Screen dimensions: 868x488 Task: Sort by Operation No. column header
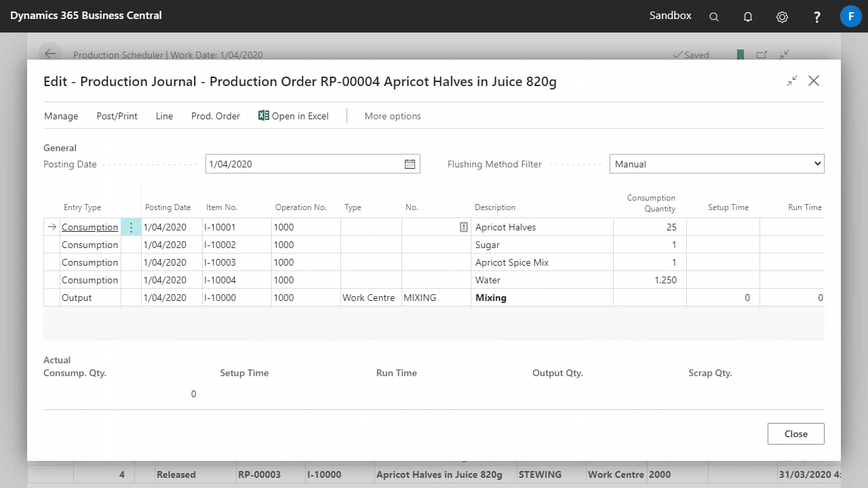[301, 207]
